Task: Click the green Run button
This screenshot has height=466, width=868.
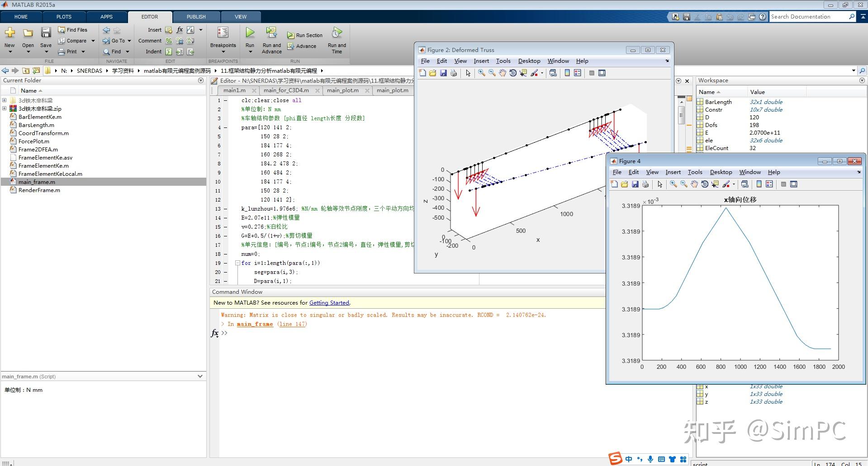Action: point(250,33)
